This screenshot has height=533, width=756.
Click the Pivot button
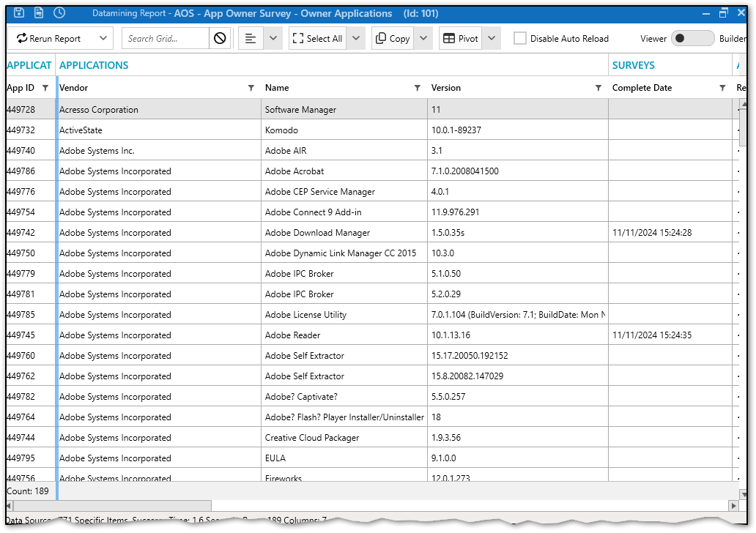pos(461,39)
